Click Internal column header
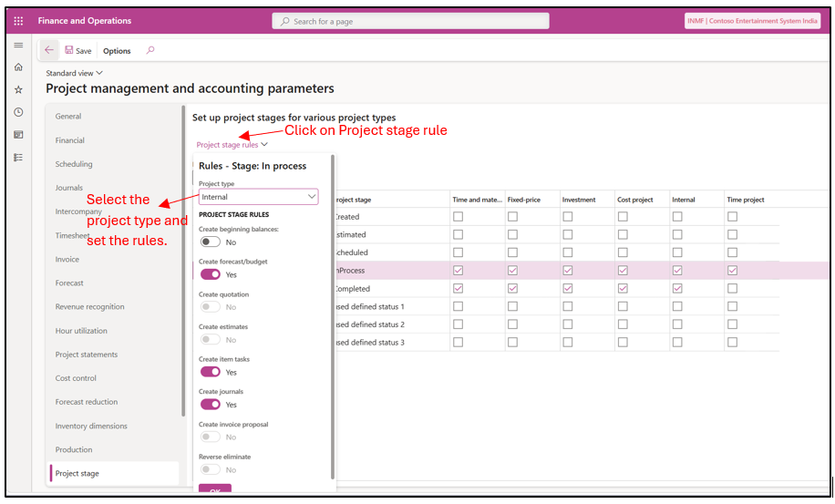Screen dimensions: 835x504 point(684,200)
